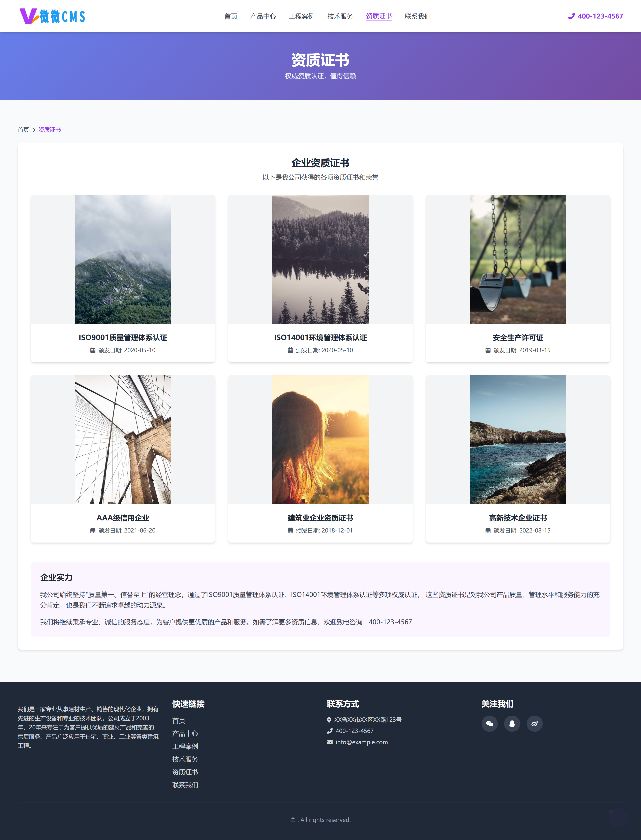Screen dimensions: 641x840
Task: Click the location pin icon in footer
Action: 329,720
